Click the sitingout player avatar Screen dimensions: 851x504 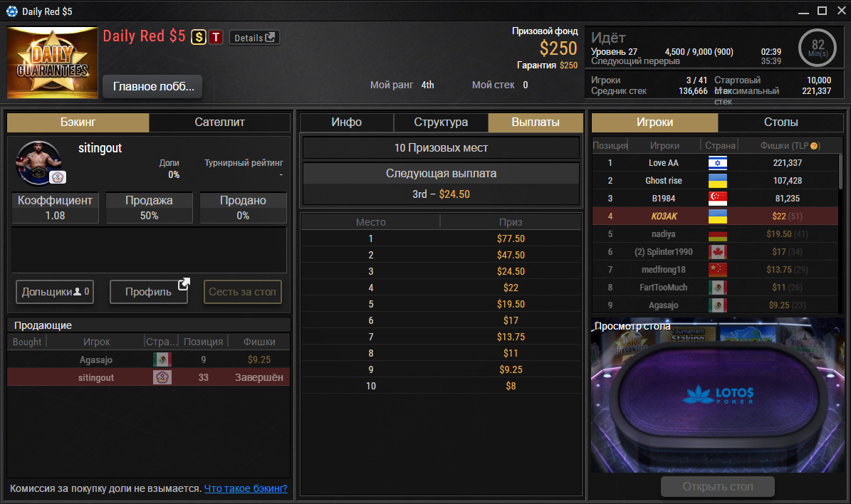38,162
